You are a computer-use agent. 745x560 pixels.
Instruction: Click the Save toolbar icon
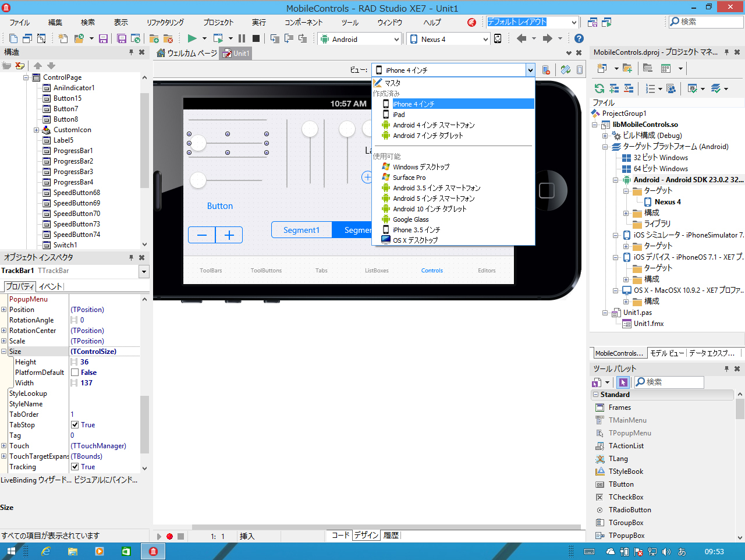[x=103, y=39]
